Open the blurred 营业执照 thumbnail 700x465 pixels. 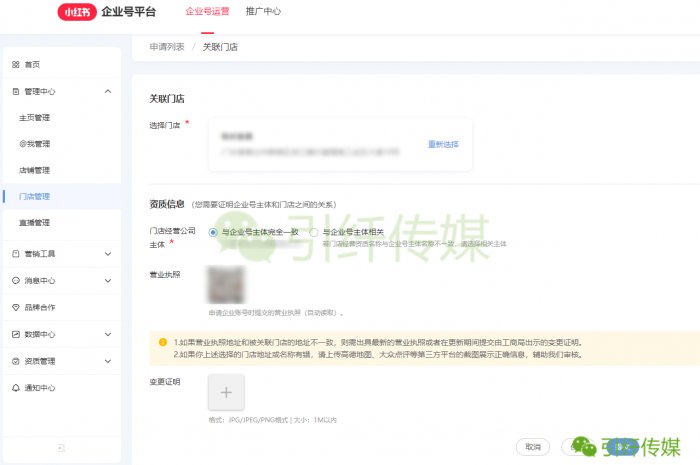pos(225,284)
